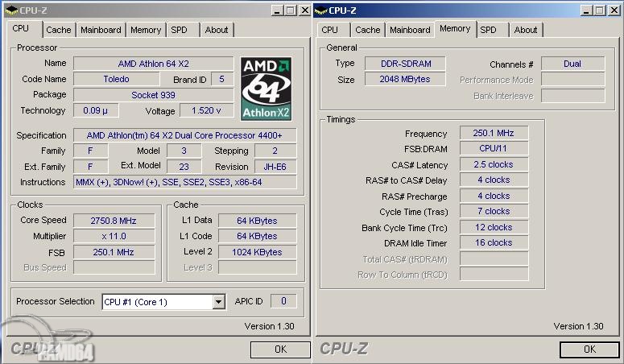Click the memory Frequency value '250.1 MHz'
This screenshot has width=624, height=364.
tap(494, 133)
